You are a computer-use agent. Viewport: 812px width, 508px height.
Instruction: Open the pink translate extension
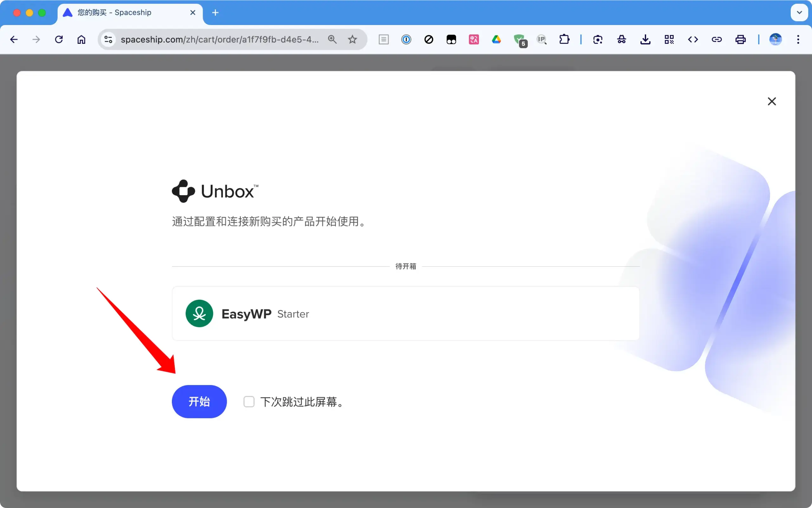pyautogui.click(x=474, y=39)
